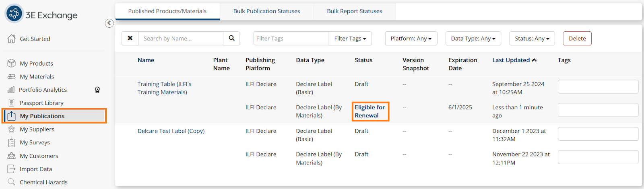
Task: Click the Plant Name column header
Action: coord(221,64)
